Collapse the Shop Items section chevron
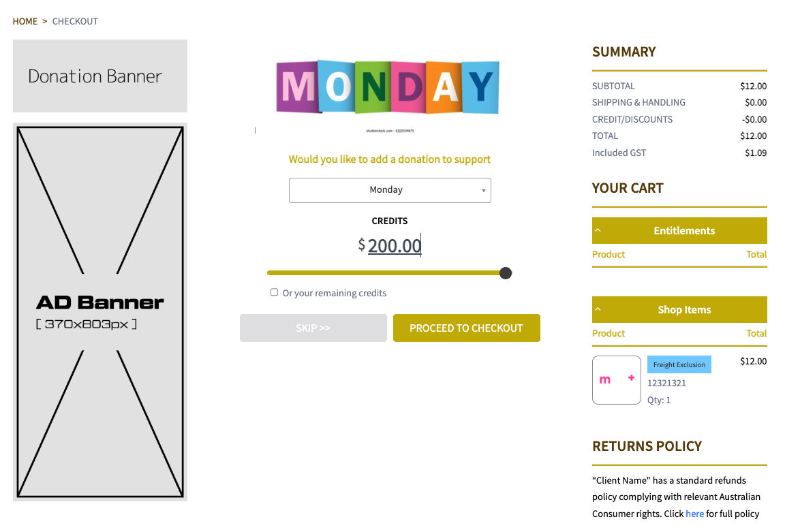This screenshot has height=532, width=800. (x=598, y=309)
